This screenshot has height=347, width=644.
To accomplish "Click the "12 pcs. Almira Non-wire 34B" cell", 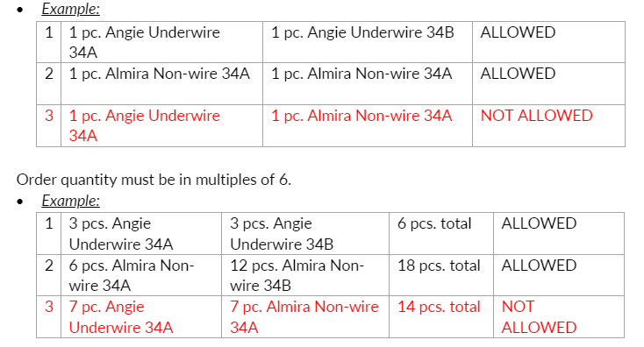I will coord(305,275).
